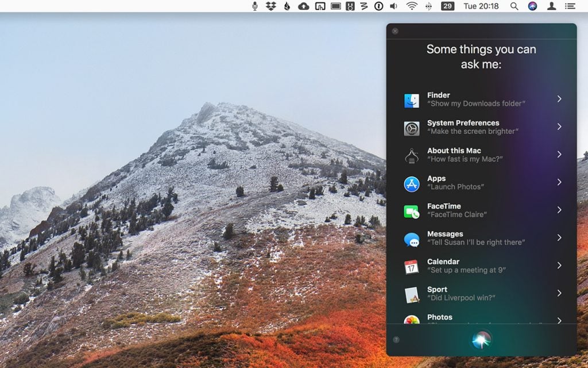Expand the Sport row chevron
The width and height of the screenshot is (588, 368).
click(559, 293)
